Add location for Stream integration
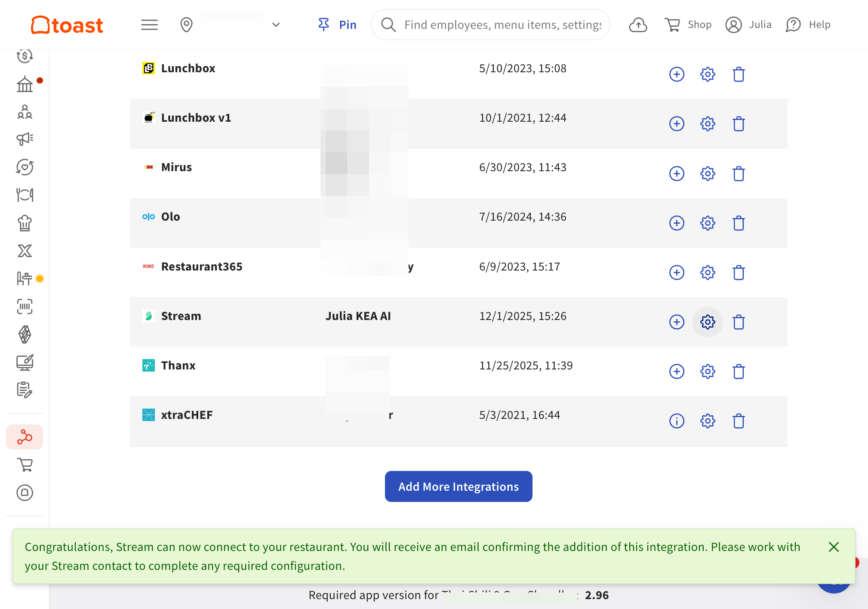 point(677,322)
